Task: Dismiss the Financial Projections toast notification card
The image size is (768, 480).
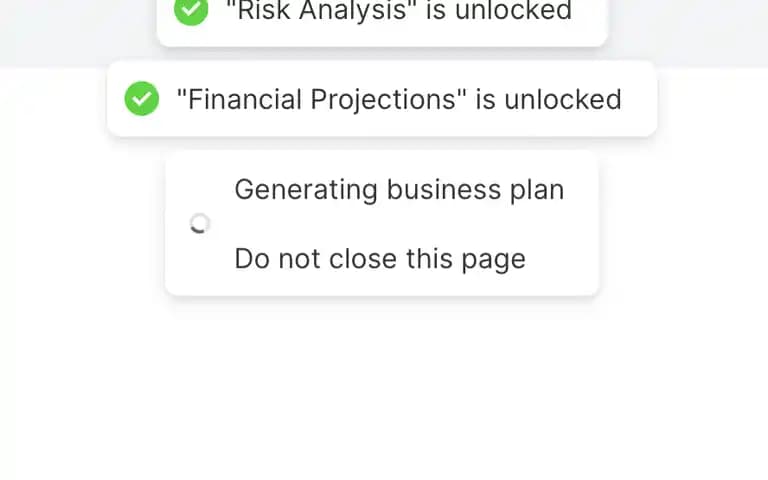Action: 382,99
